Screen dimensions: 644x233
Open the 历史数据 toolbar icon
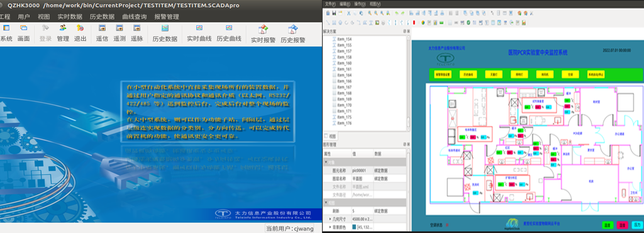pos(165,28)
